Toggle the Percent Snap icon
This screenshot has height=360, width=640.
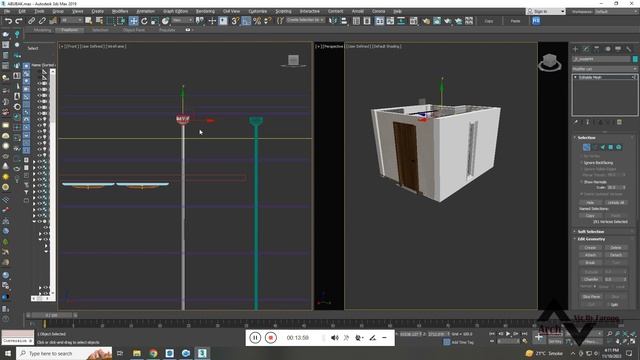257,21
